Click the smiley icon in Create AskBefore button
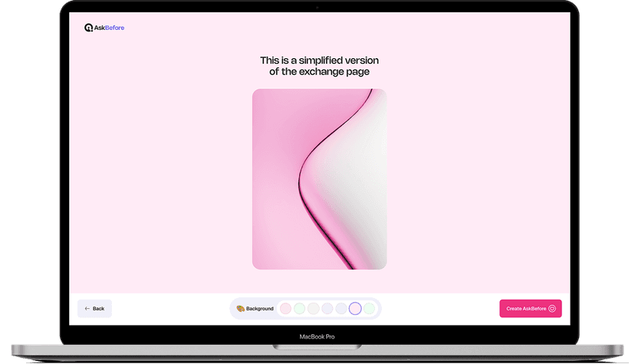 tap(552, 309)
